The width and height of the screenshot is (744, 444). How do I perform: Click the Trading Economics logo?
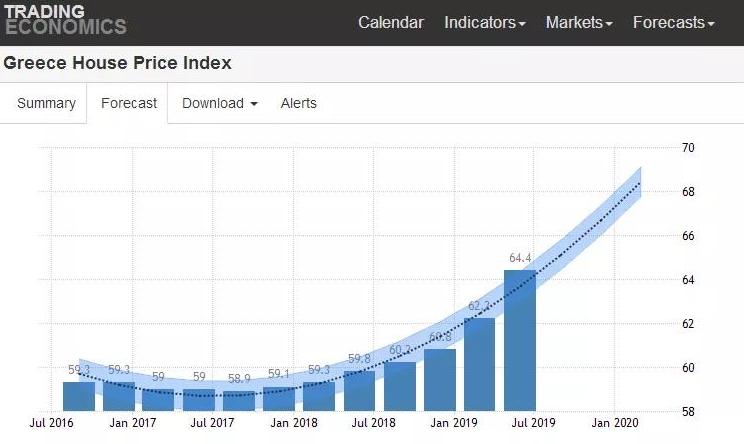point(65,19)
